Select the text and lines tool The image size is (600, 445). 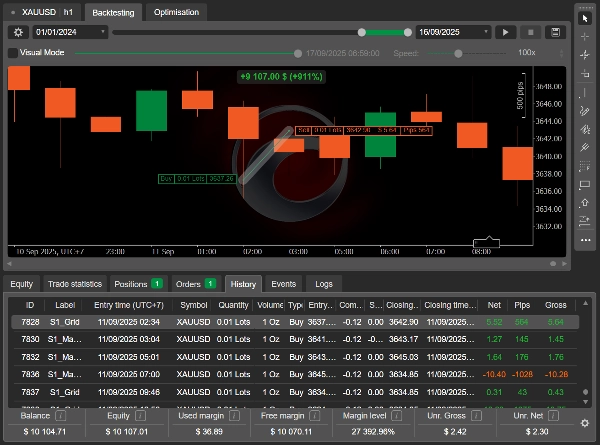[585, 221]
